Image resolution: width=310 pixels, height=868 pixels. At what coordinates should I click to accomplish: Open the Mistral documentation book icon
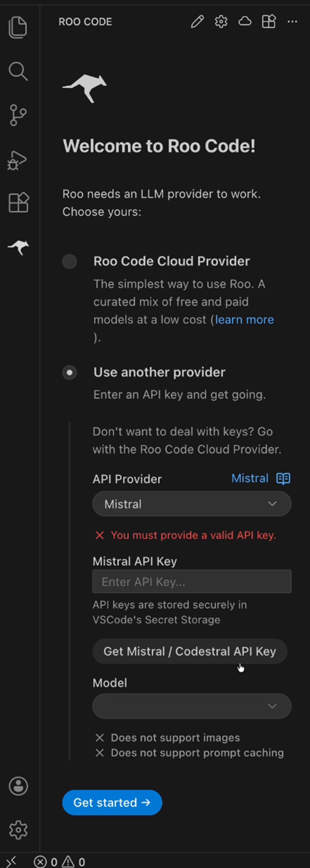(x=283, y=478)
